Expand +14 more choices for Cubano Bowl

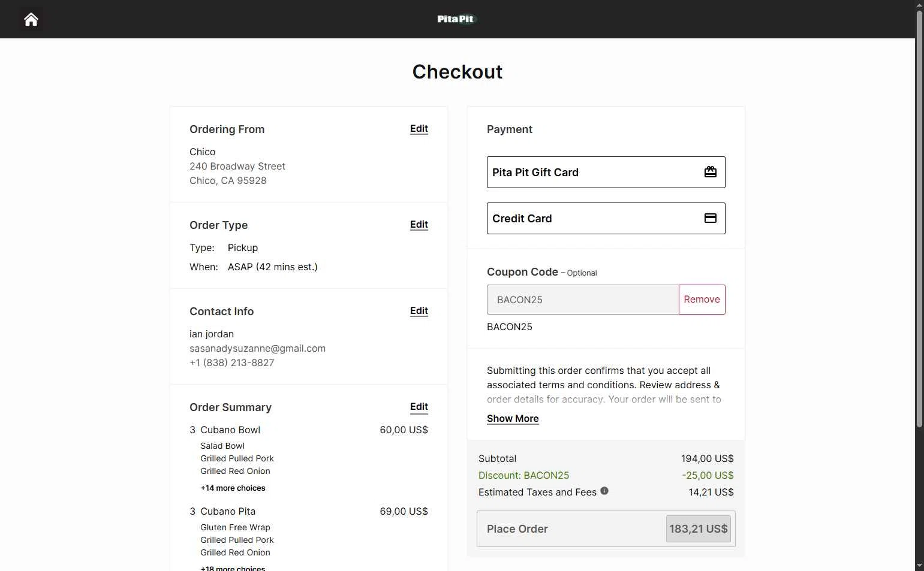point(233,488)
